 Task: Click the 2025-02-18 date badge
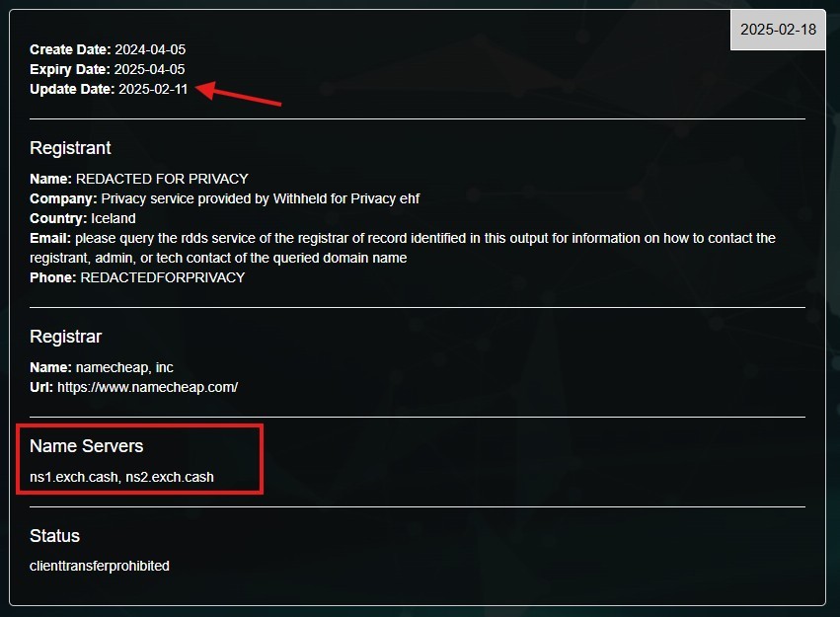(x=778, y=30)
